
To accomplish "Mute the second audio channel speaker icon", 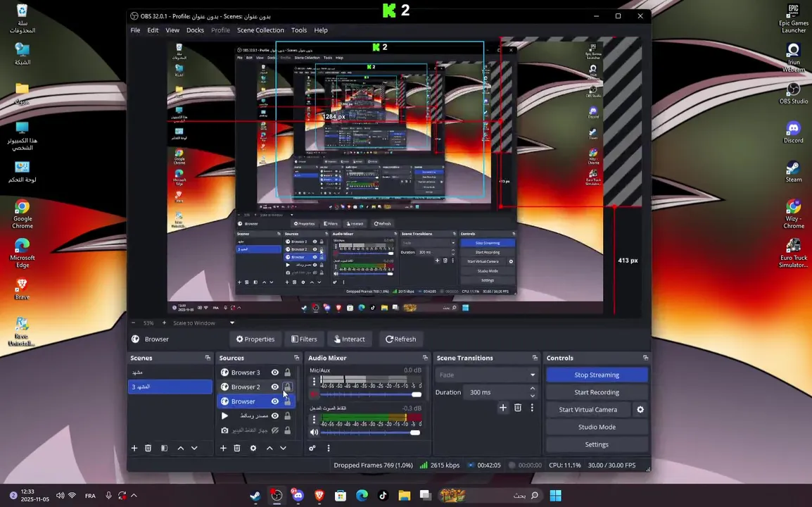I will [x=315, y=432].
